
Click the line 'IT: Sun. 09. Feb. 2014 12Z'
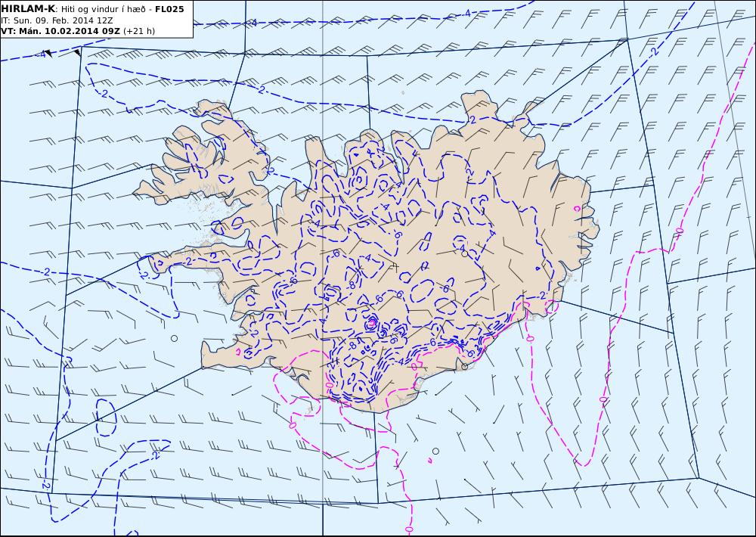[57, 20]
